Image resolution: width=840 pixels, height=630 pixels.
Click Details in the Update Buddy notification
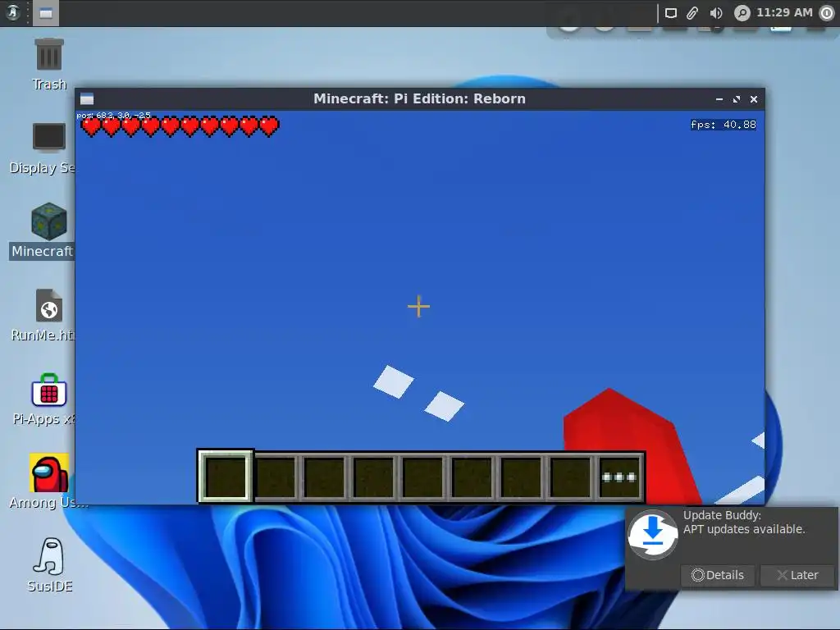click(717, 575)
